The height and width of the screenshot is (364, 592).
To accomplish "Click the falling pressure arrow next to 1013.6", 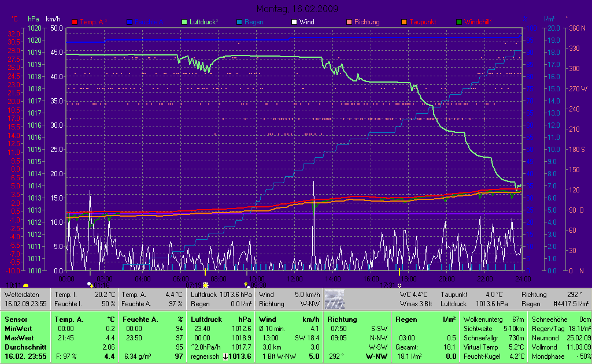I will point(227,356).
